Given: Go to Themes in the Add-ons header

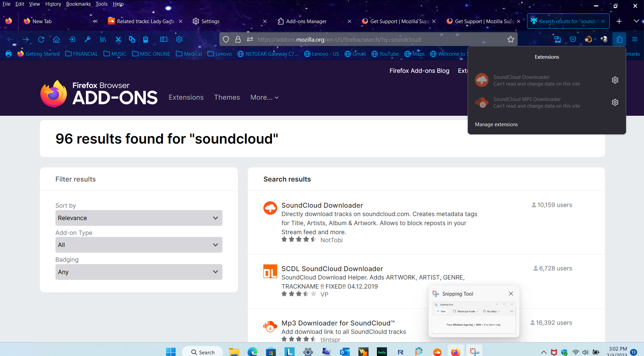Looking at the screenshot, I should pyautogui.click(x=227, y=97).
